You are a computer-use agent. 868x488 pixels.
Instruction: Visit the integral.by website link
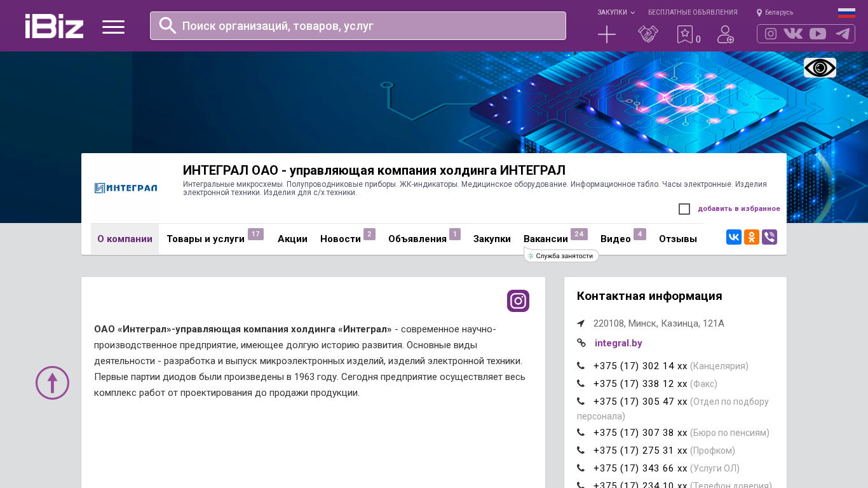[618, 343]
